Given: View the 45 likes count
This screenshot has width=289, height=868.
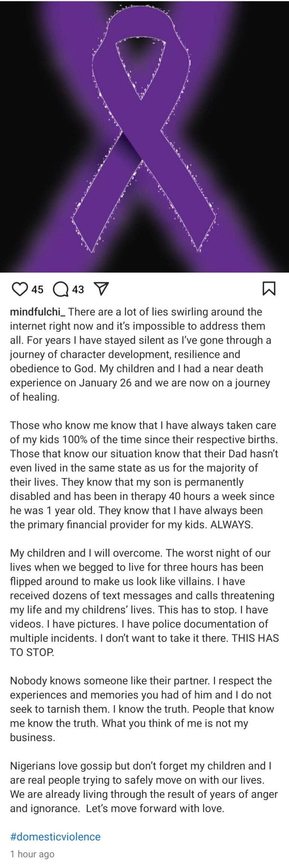Looking at the screenshot, I should pos(37,290).
